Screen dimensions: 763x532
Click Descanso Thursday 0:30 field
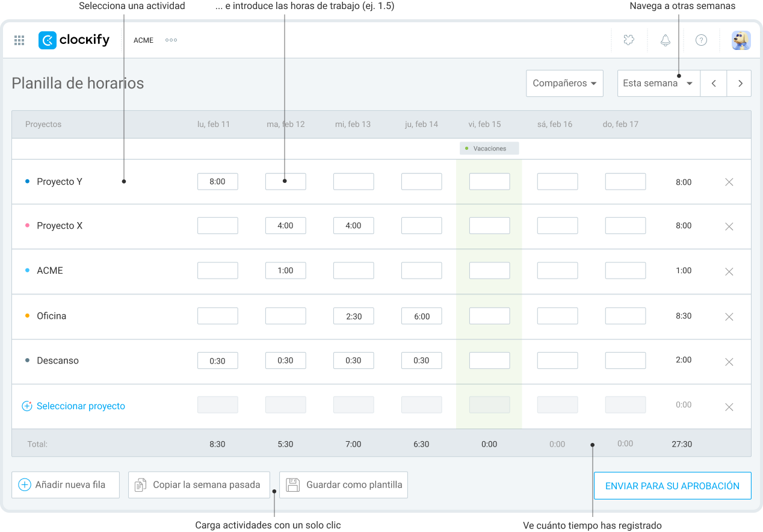(x=421, y=360)
